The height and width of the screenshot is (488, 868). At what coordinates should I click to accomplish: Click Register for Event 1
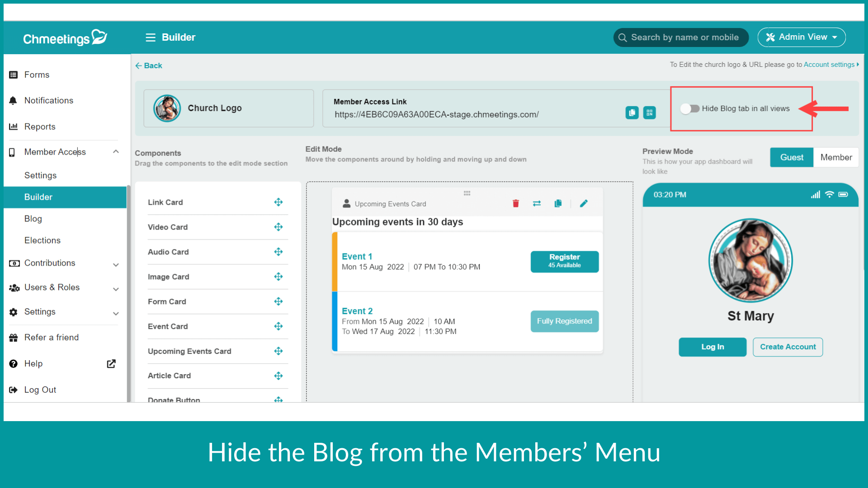point(564,262)
